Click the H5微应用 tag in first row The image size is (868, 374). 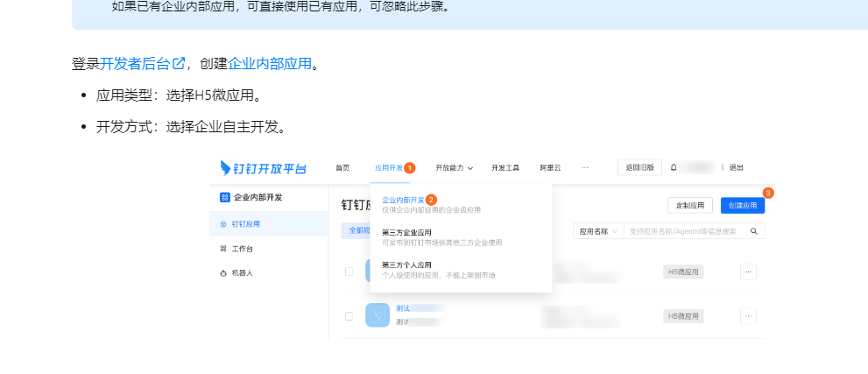(684, 272)
